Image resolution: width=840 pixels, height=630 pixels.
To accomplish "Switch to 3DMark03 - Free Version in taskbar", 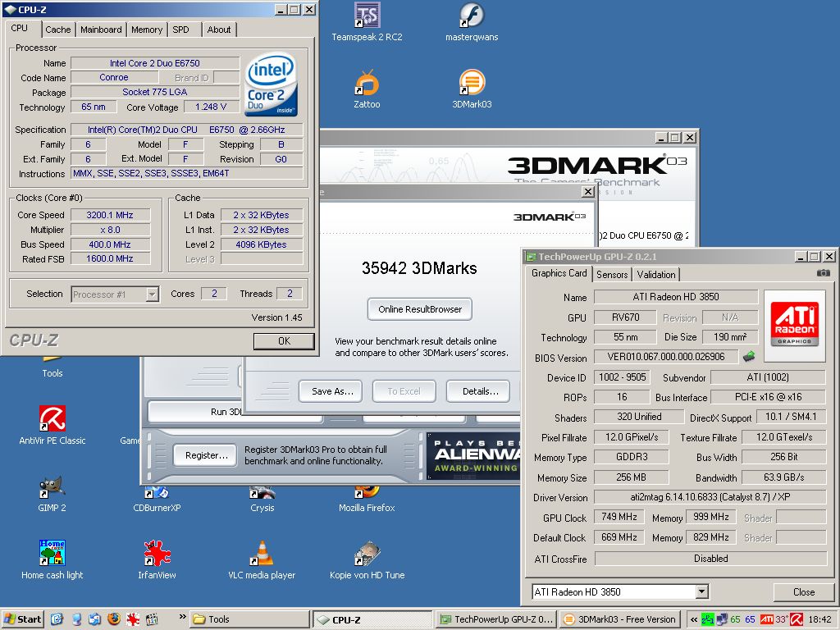I will click(x=620, y=619).
